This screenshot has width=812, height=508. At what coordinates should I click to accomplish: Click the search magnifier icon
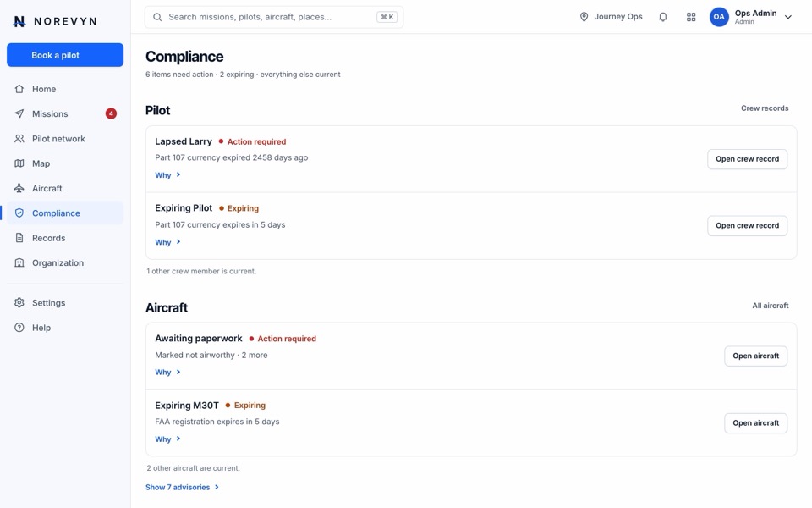click(157, 17)
